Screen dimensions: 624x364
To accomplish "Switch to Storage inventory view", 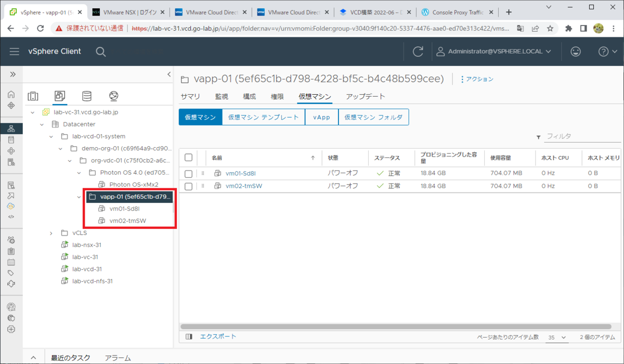I will pyautogui.click(x=87, y=96).
